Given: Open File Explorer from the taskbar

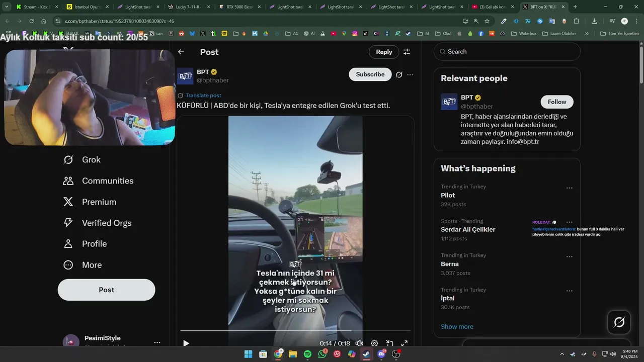Looking at the screenshot, I should [292, 354].
